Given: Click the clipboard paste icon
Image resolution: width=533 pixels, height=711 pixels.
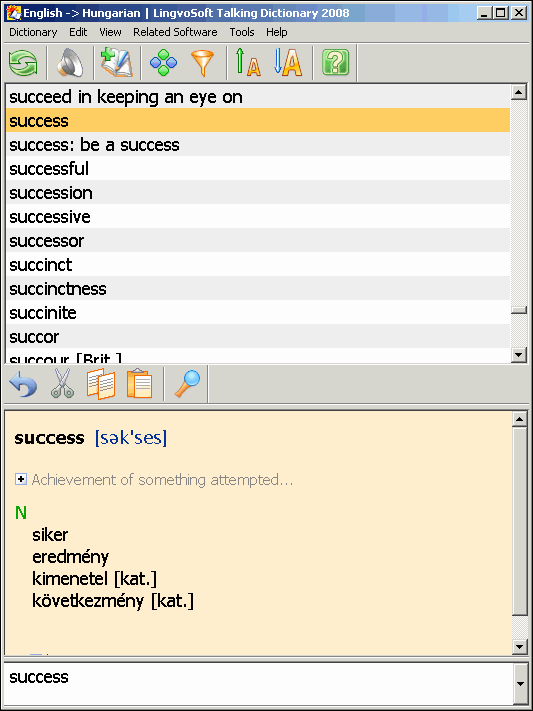Looking at the screenshot, I should click(x=139, y=384).
